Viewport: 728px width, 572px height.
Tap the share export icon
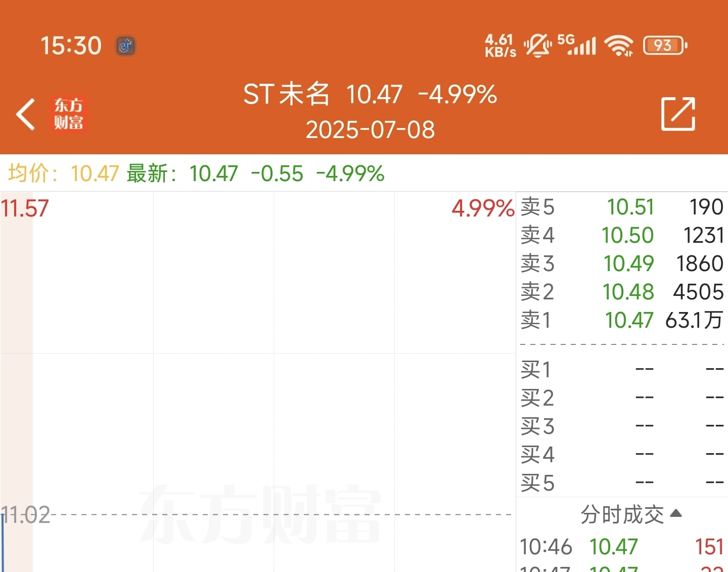tap(678, 114)
